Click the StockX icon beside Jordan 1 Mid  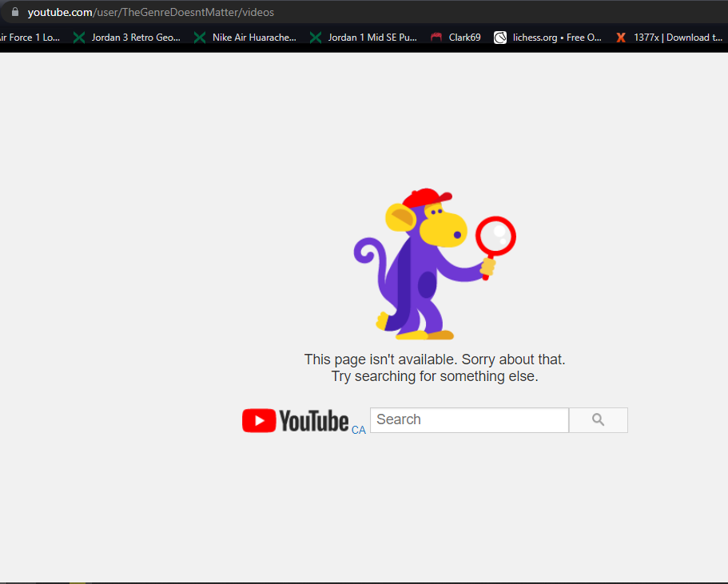(316, 38)
